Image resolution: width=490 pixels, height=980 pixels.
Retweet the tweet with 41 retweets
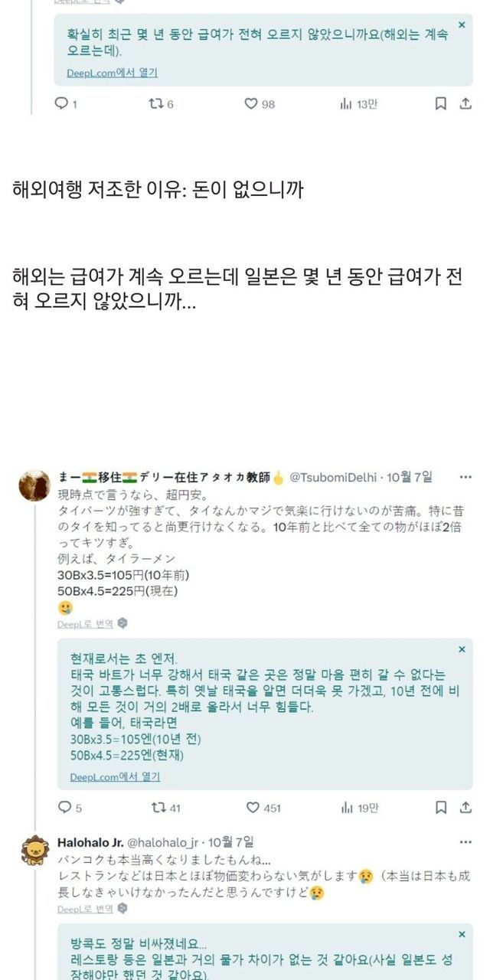click(x=159, y=807)
